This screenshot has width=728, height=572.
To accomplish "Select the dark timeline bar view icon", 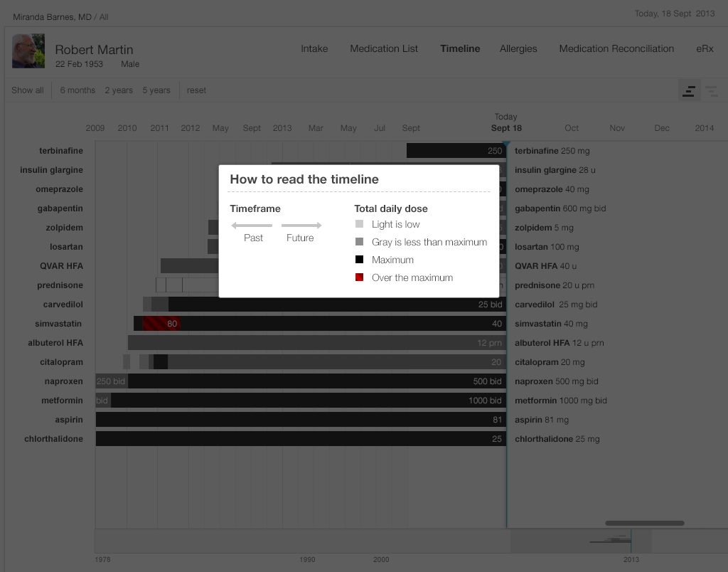I will pos(689,90).
